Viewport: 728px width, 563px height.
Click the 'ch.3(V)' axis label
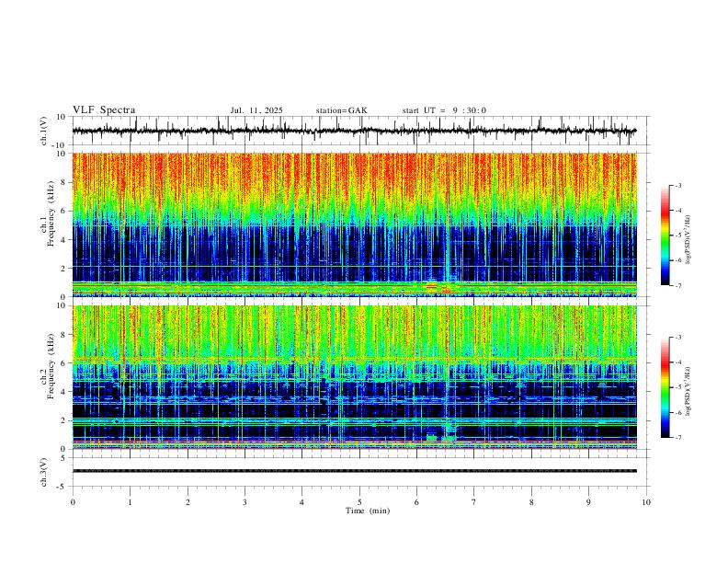(44, 472)
